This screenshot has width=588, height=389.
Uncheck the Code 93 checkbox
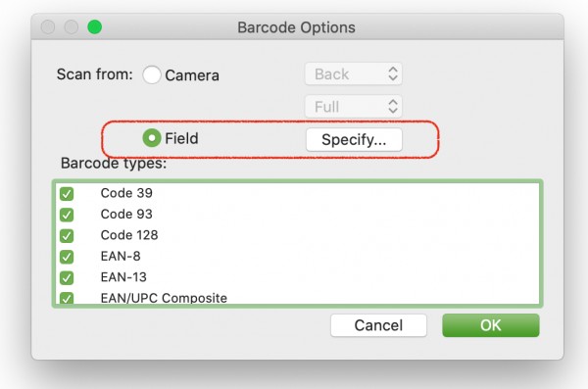pyautogui.click(x=67, y=215)
